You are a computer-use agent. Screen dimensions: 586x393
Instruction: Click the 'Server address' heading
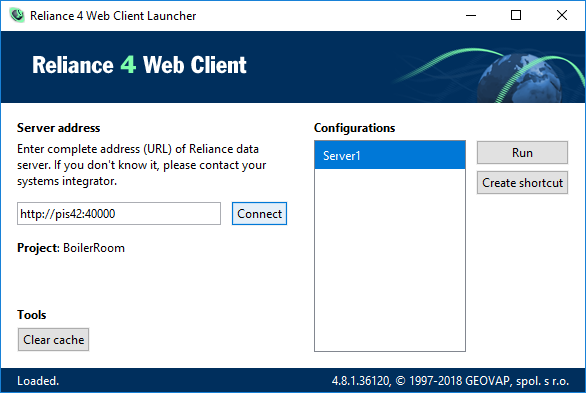(x=59, y=128)
